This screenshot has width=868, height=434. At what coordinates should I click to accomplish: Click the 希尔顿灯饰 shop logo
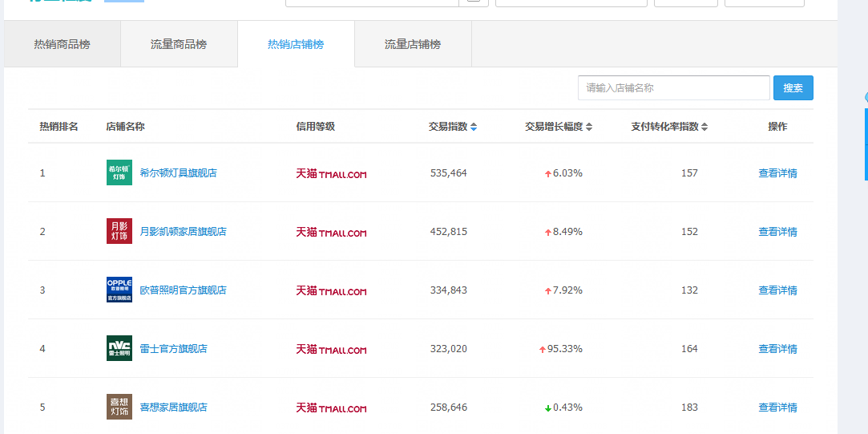click(119, 172)
